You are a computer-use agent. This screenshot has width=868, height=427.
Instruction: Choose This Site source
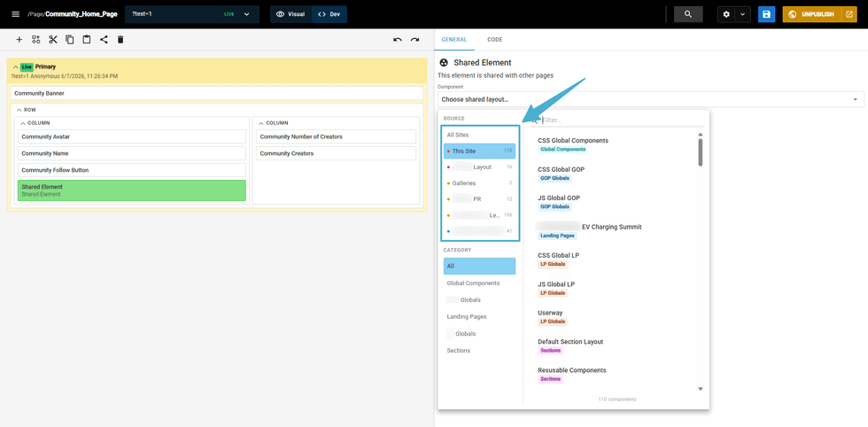479,151
